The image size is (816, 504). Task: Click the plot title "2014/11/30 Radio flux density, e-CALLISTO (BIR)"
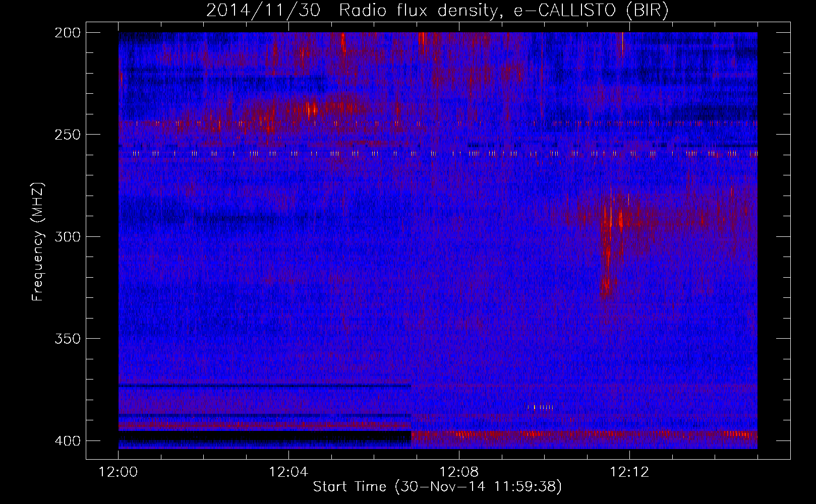[437, 11]
